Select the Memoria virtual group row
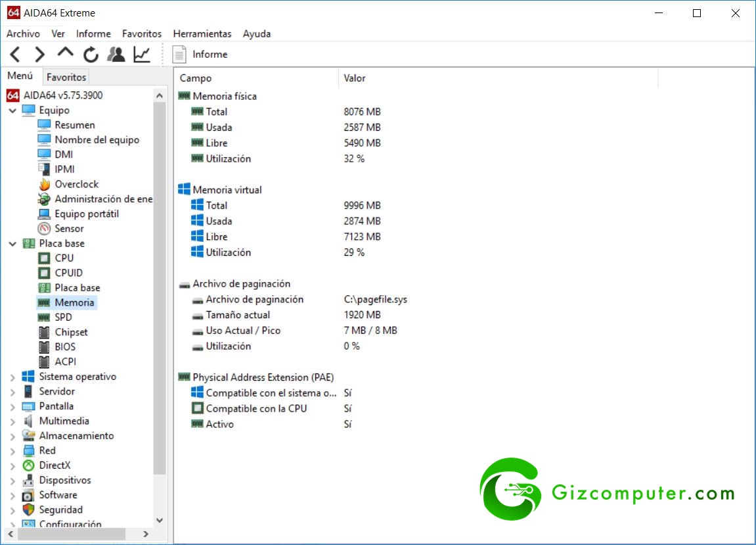 tap(220, 190)
